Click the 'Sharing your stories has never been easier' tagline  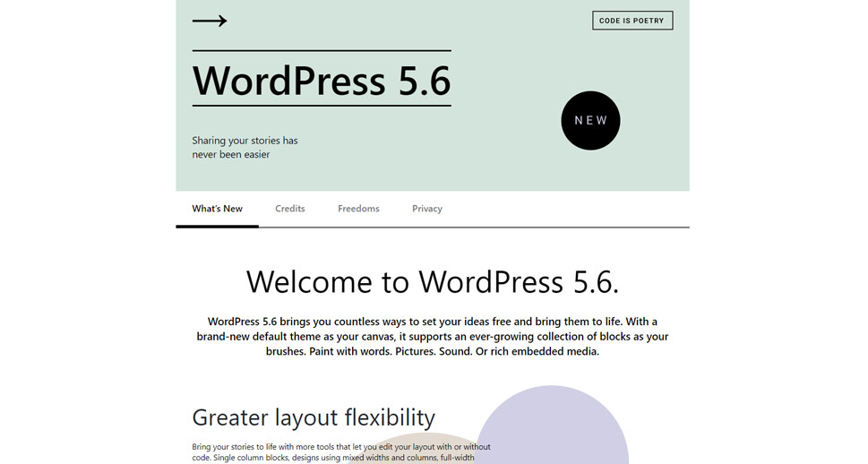point(245,147)
